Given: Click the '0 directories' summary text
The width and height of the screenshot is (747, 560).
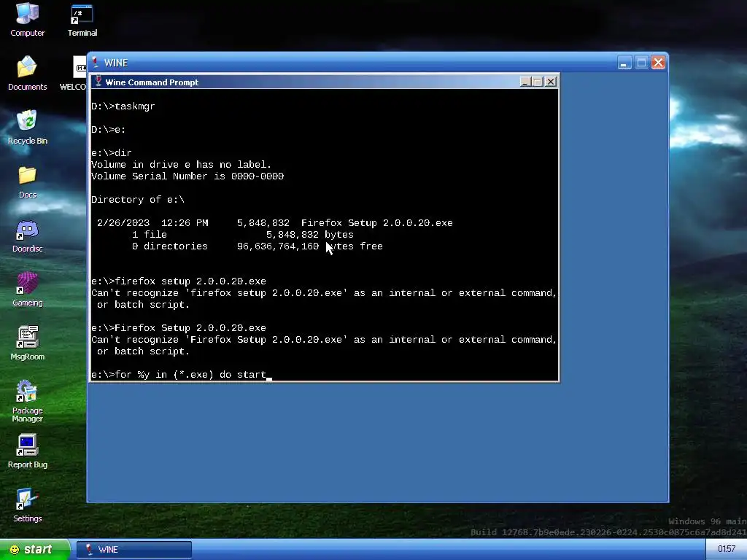Looking at the screenshot, I should pos(169,246).
